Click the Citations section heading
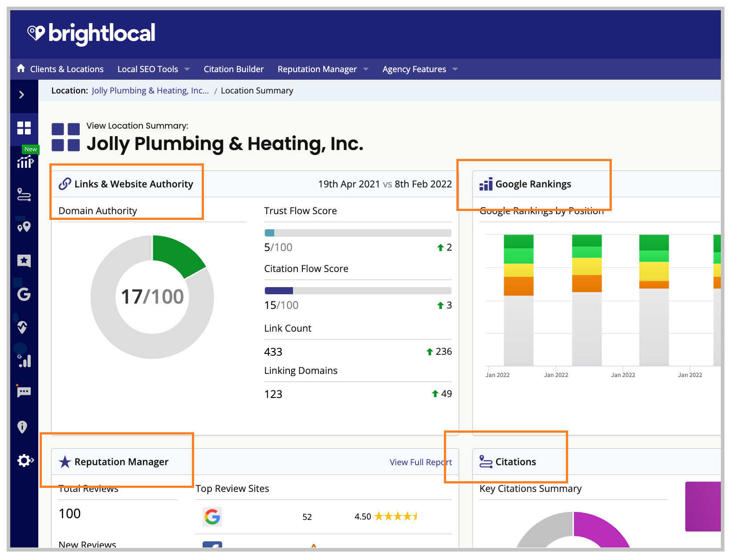Image resolution: width=740 pixels, height=560 pixels. click(x=516, y=462)
